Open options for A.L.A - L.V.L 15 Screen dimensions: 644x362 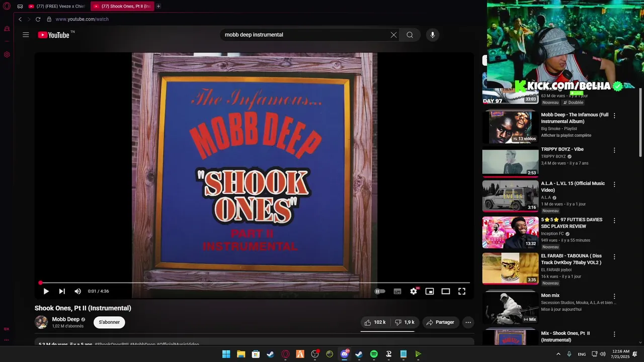614,185
